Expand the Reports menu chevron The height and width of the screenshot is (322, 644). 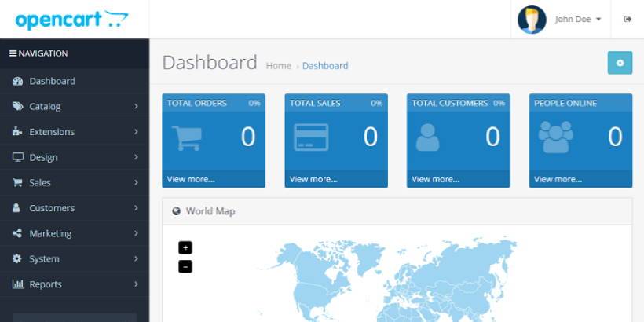(136, 284)
